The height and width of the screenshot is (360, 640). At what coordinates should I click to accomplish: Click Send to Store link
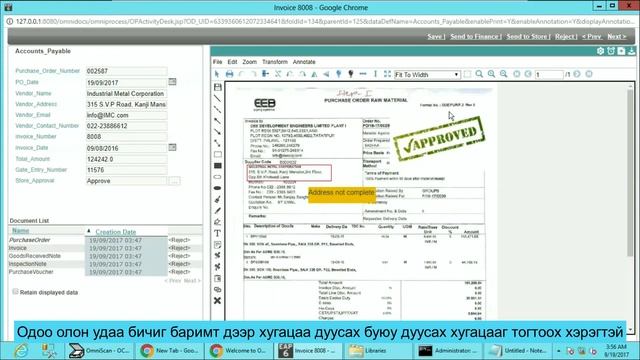[528, 37]
